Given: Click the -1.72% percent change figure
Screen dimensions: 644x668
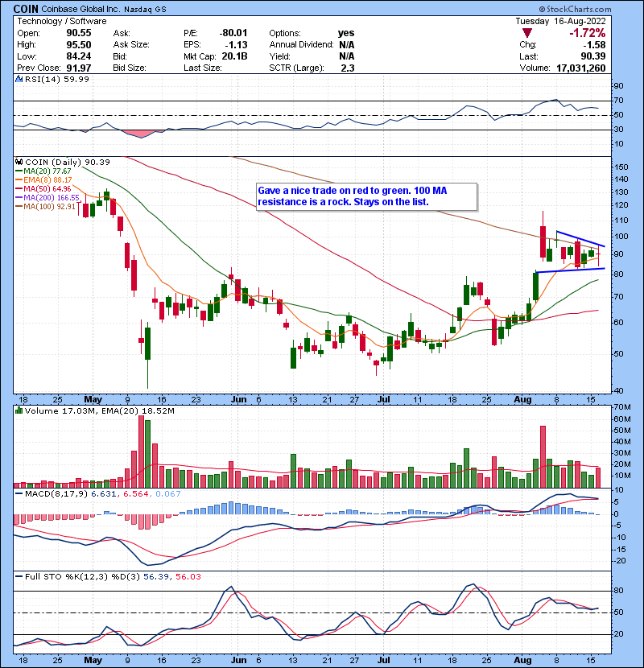Looking at the screenshot, I should click(x=588, y=33).
